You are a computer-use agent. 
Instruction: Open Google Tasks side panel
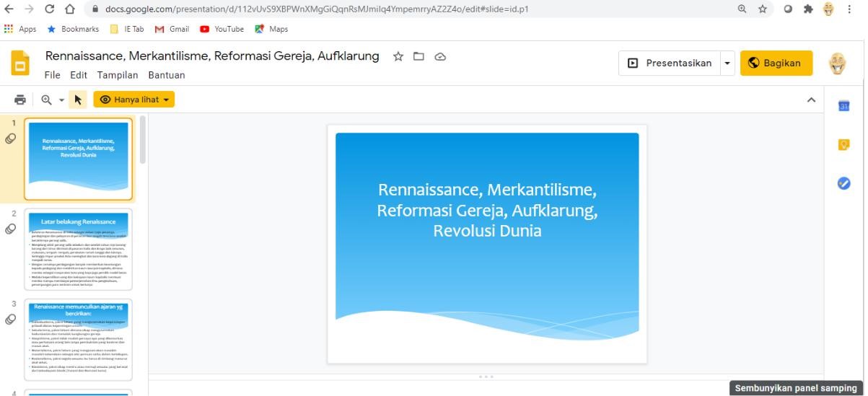click(x=843, y=183)
